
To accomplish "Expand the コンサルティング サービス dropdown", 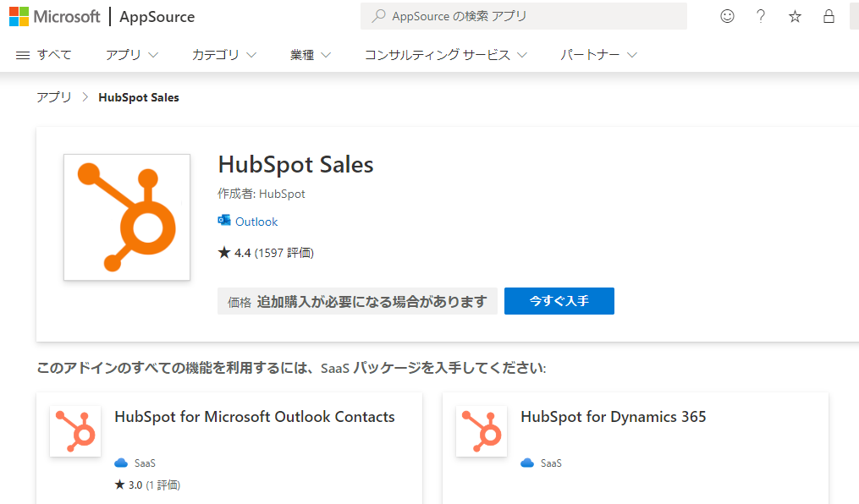I will click(446, 55).
